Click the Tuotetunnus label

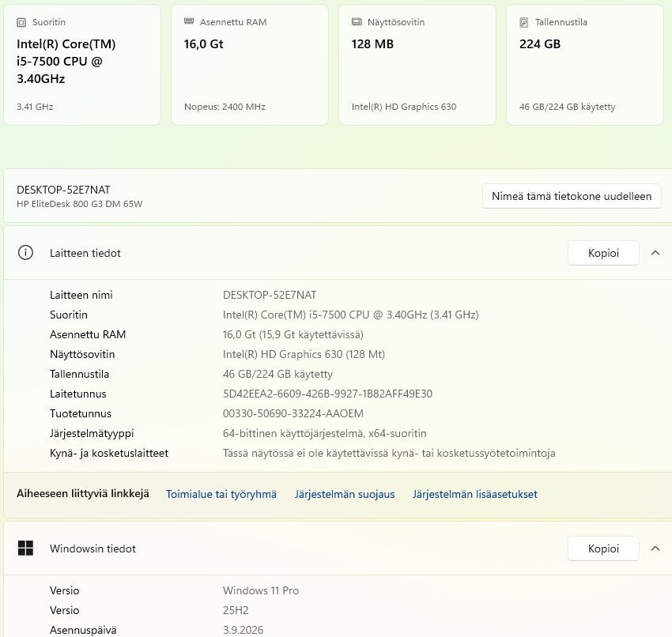pyautogui.click(x=81, y=413)
